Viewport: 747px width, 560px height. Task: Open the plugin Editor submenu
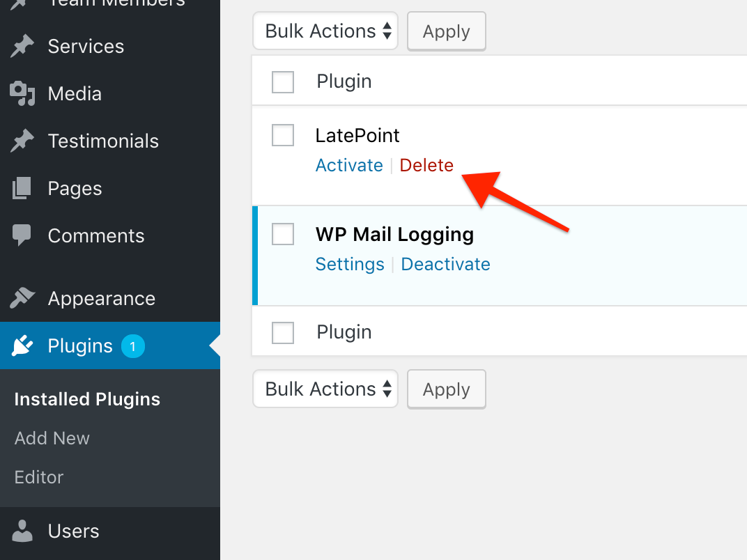(x=38, y=477)
